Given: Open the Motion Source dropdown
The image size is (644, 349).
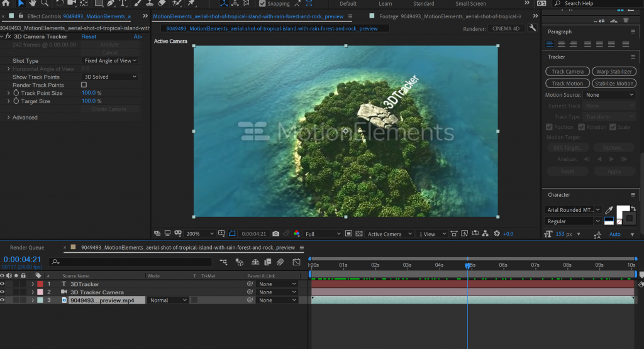Looking at the screenshot, I should [609, 95].
